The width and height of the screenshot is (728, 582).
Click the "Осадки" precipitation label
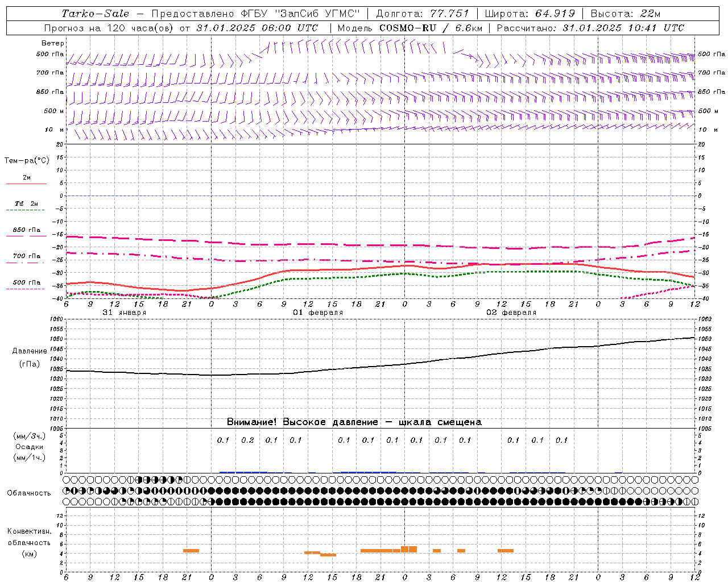(x=30, y=447)
